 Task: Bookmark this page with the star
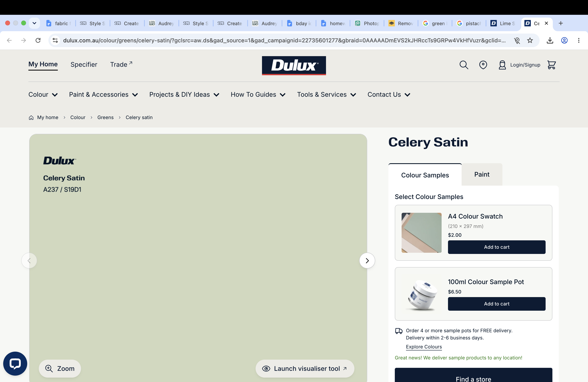(x=530, y=40)
